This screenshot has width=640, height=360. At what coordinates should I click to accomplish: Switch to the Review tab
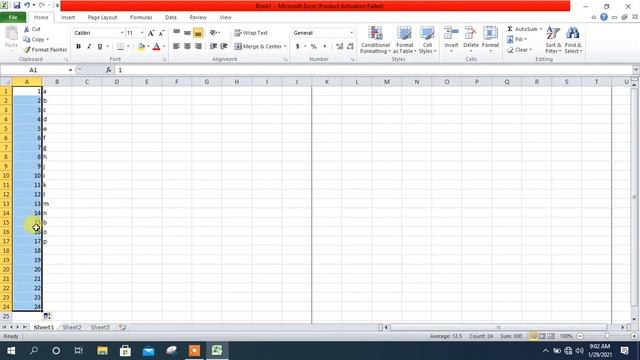(x=198, y=18)
